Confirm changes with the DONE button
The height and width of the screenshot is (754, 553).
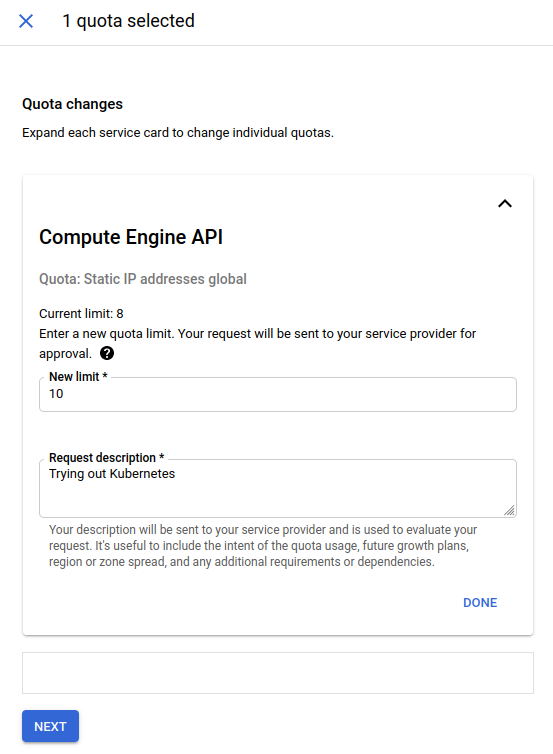click(x=480, y=603)
